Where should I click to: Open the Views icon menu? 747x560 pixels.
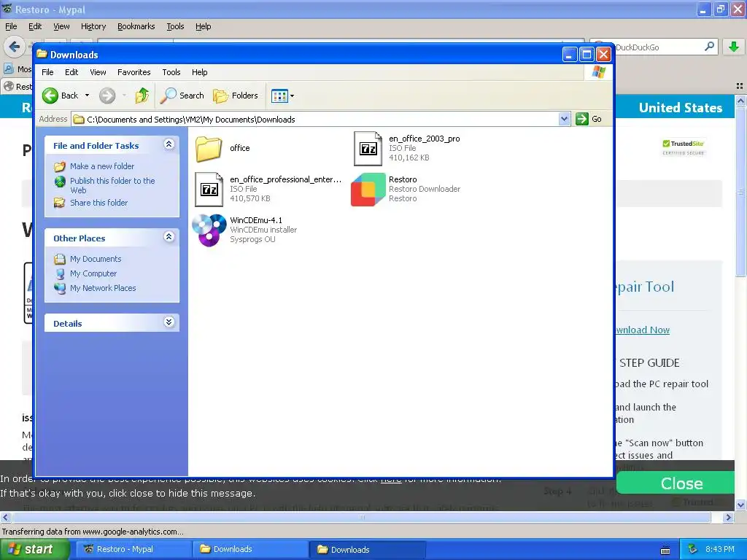279,96
